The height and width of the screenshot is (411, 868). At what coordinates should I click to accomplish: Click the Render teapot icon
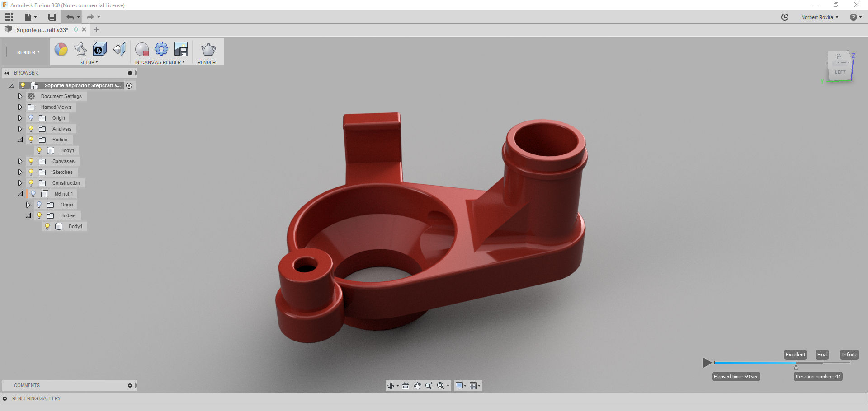click(208, 49)
